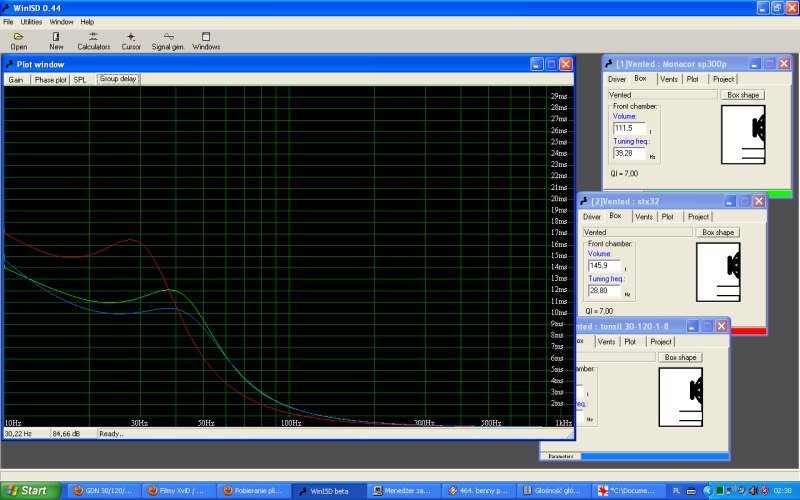800x500 pixels.
Task: Click the Windows toolbar icon
Action: pyautogui.click(x=206, y=40)
